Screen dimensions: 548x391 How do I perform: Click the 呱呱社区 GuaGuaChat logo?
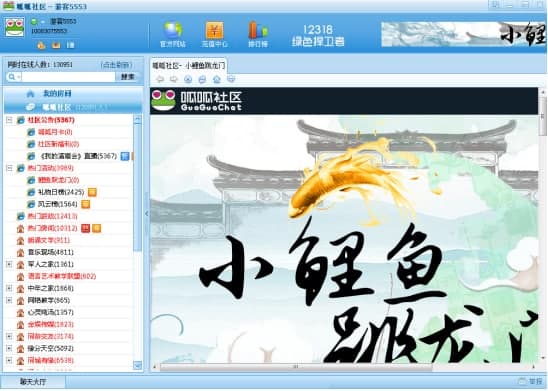[196, 101]
